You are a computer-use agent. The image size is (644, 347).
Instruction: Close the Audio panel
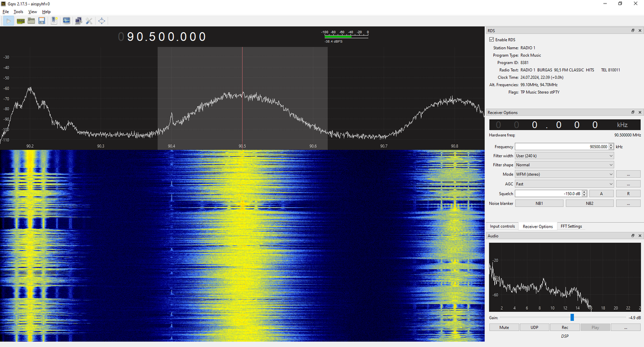pos(640,235)
